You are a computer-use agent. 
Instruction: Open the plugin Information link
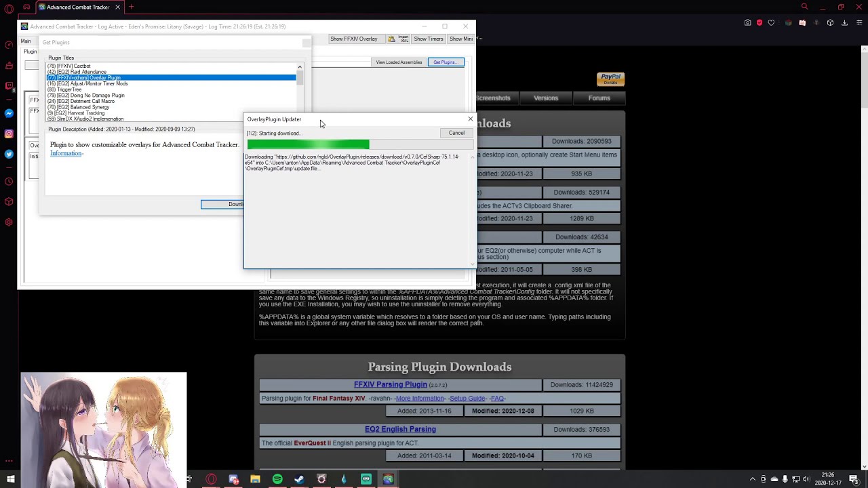[x=66, y=154]
